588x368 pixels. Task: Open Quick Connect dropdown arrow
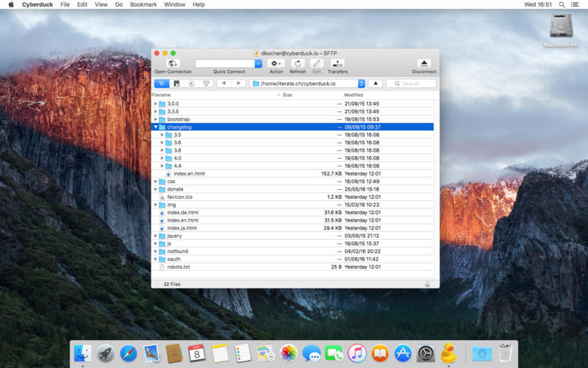click(x=258, y=64)
